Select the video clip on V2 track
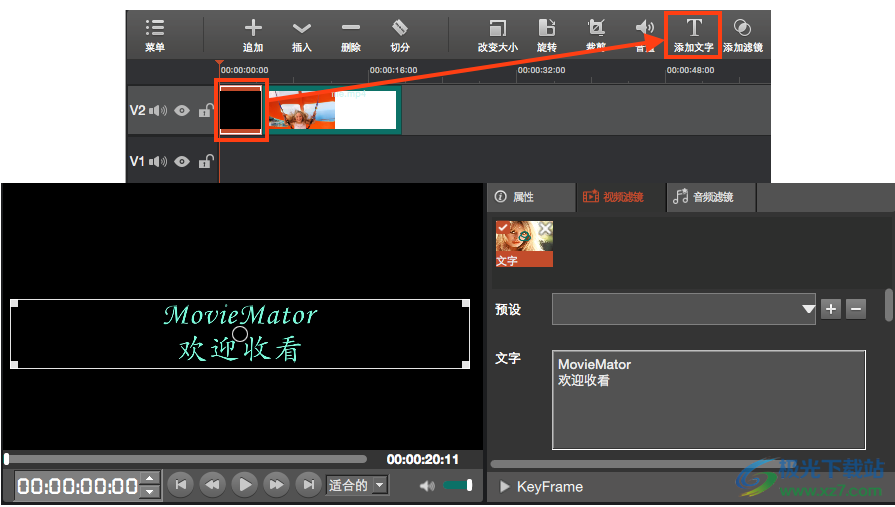Image resolution: width=895 pixels, height=507 pixels. pos(334,110)
